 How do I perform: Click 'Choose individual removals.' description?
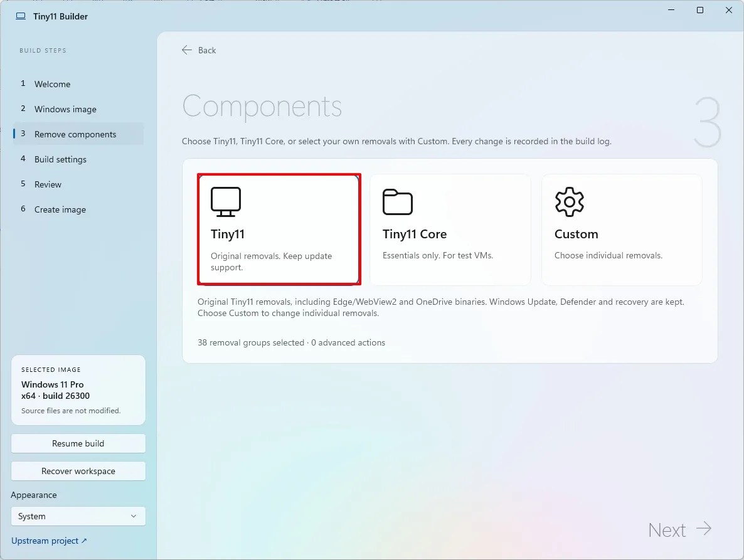(608, 255)
